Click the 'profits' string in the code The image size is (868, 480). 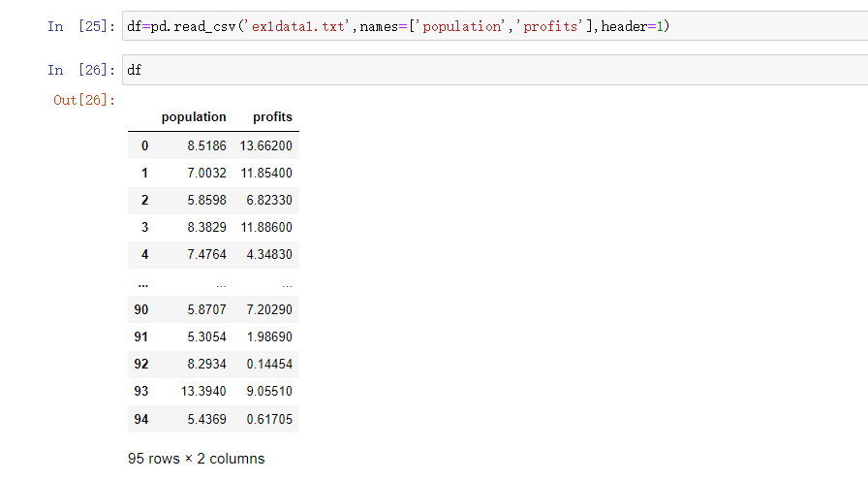coord(549,26)
